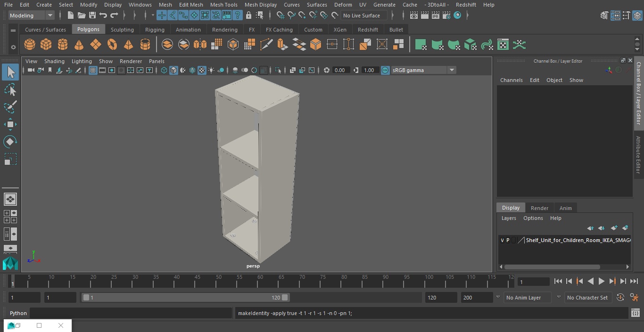
Task: Select the Lasso tool in toolbox
Action: (10, 89)
